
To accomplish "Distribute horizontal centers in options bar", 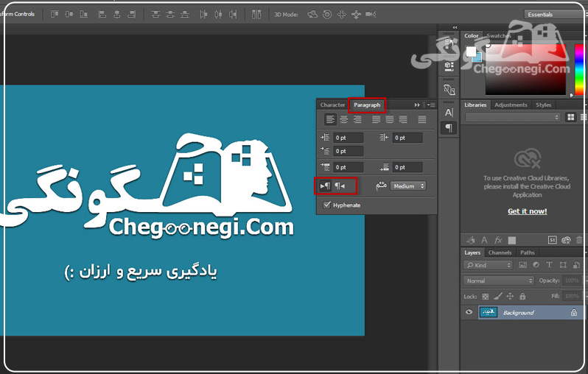I will [x=218, y=14].
